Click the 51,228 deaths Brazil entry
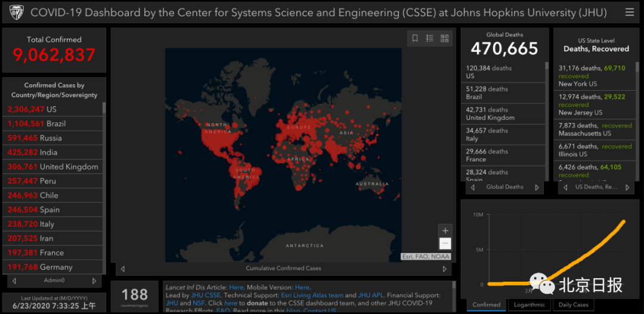Screen dimensions: 644x314 click(x=503, y=93)
